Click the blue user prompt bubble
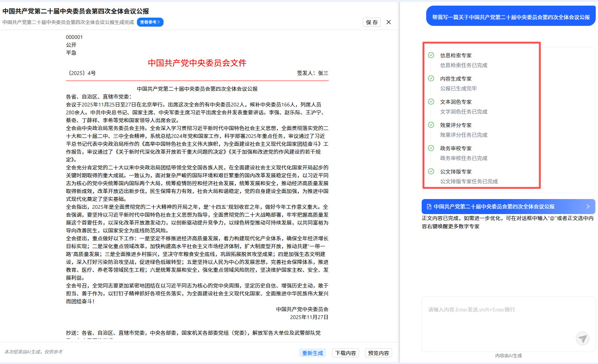Image resolution: width=598 pixels, height=364 pixels. click(511, 17)
